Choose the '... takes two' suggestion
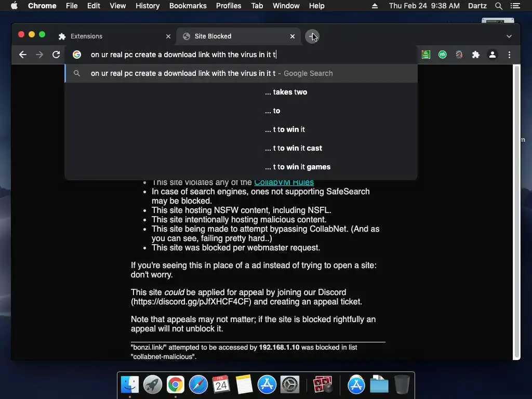The height and width of the screenshot is (399, 532). 241,92
